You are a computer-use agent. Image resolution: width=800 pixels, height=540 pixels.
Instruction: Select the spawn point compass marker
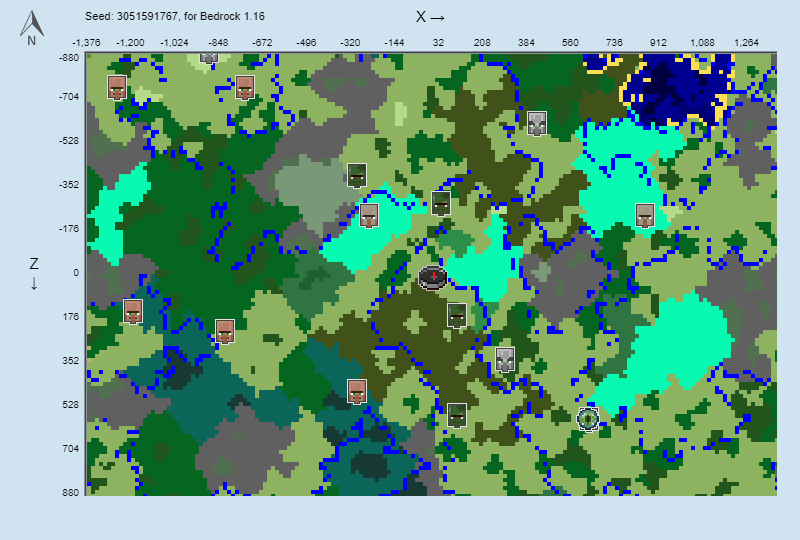pyautogui.click(x=433, y=278)
